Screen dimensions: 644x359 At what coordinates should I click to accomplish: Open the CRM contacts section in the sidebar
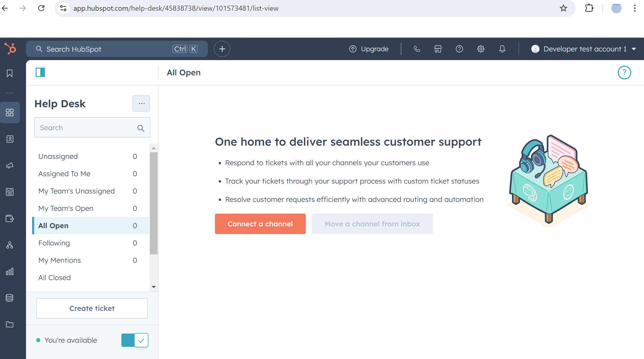point(10,139)
